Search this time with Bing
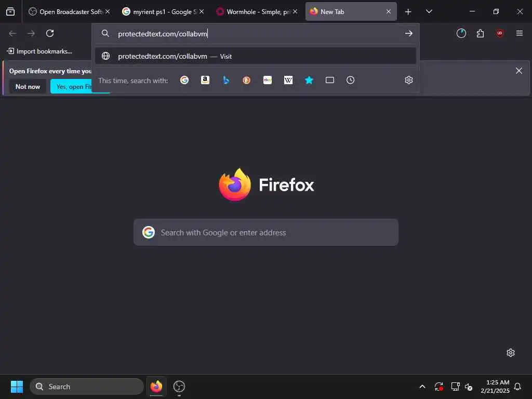The image size is (532, 399). tap(226, 80)
